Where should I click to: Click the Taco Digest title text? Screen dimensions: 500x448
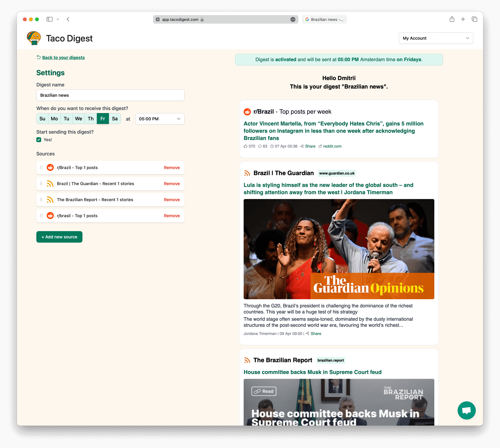click(69, 38)
